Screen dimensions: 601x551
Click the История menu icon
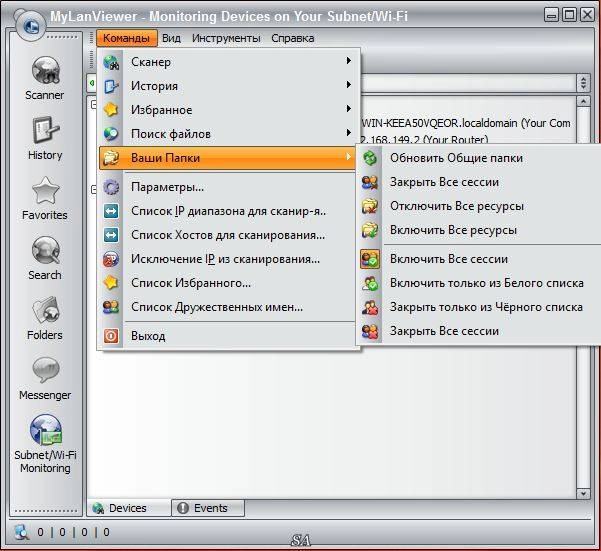click(111, 86)
